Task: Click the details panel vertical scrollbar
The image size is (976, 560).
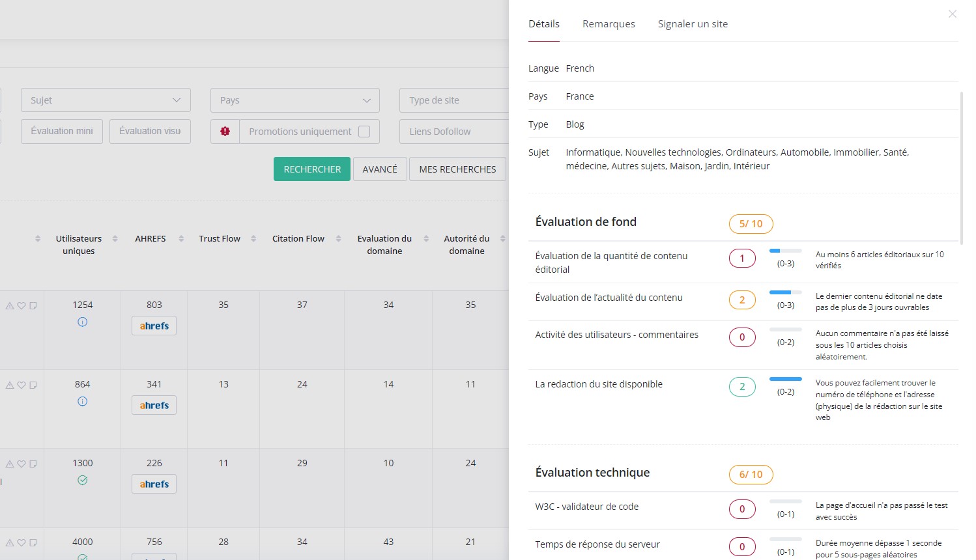Action: click(x=962, y=167)
